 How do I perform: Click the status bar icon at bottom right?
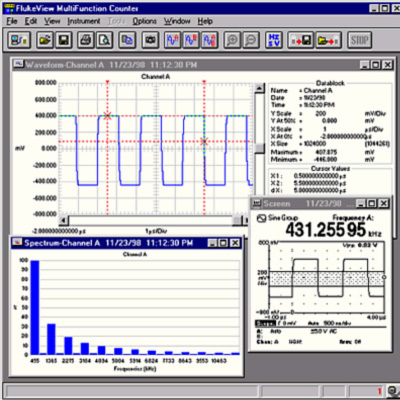392,391
